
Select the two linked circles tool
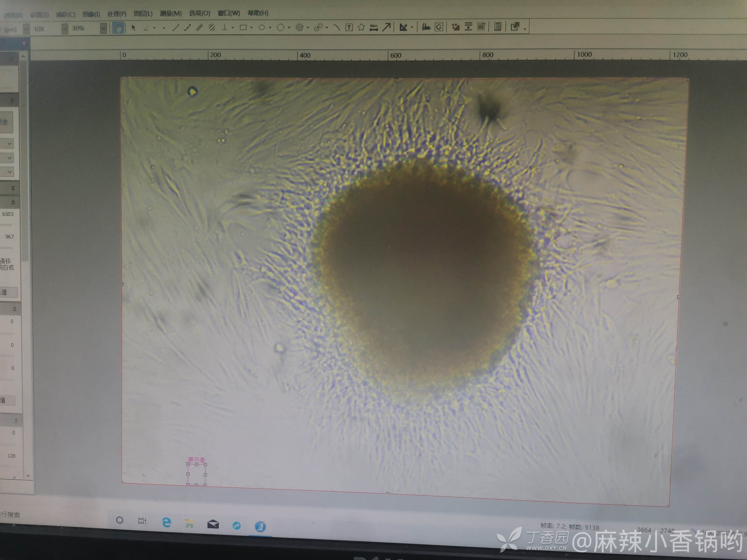coord(318,28)
